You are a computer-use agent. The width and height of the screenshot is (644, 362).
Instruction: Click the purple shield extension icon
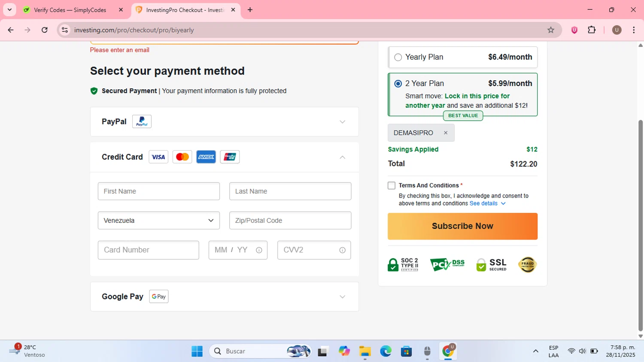point(574,30)
